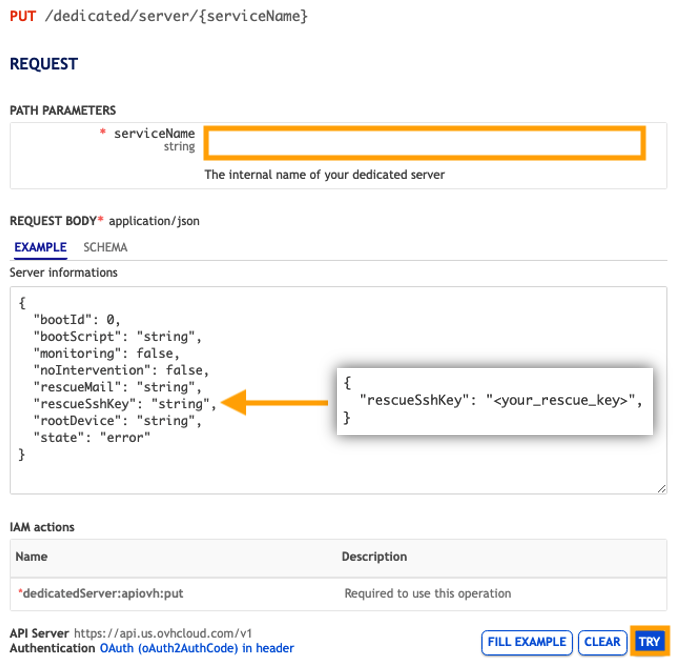Click the "rescueSshKey": "string" line
676x665 pixels.
click(x=125, y=404)
